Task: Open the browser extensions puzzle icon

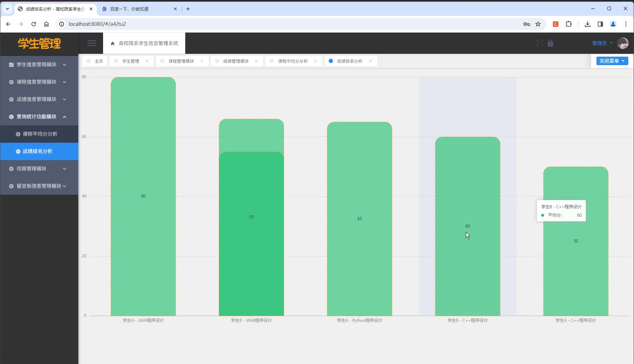Action: click(568, 24)
